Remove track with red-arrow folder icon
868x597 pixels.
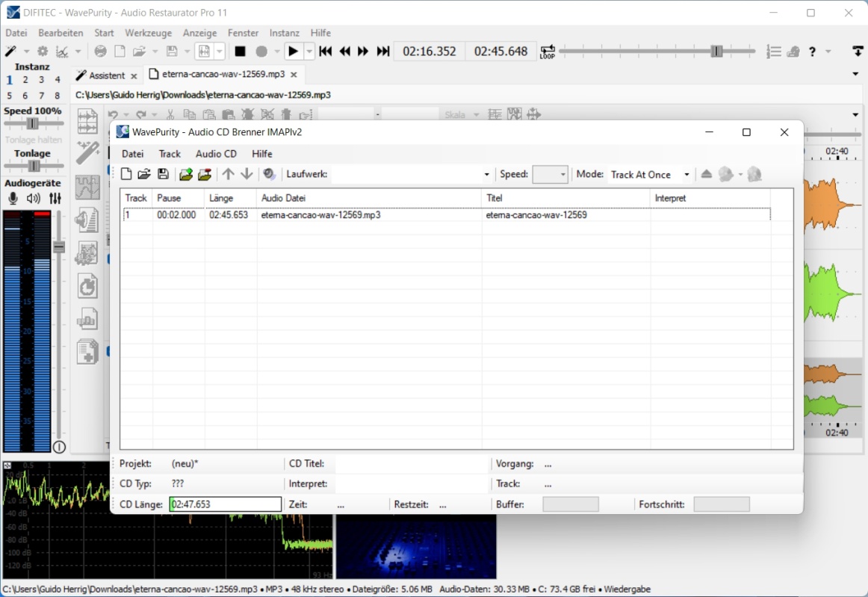[x=205, y=174]
